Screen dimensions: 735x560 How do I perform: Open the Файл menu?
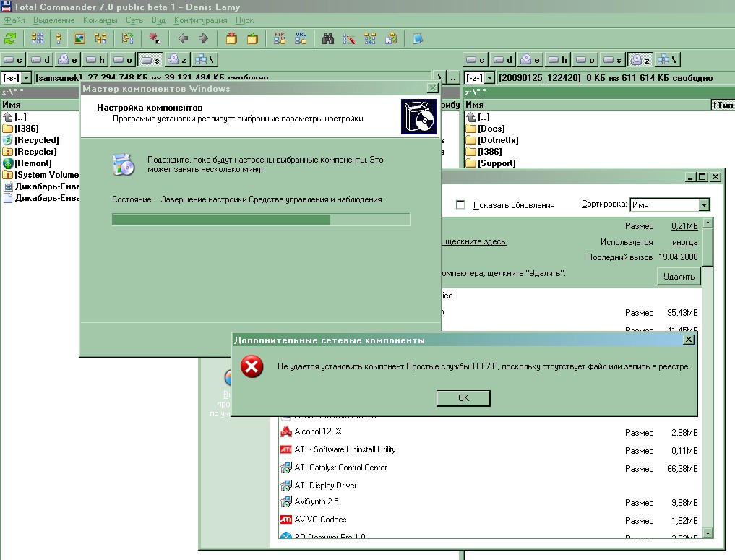(14, 20)
